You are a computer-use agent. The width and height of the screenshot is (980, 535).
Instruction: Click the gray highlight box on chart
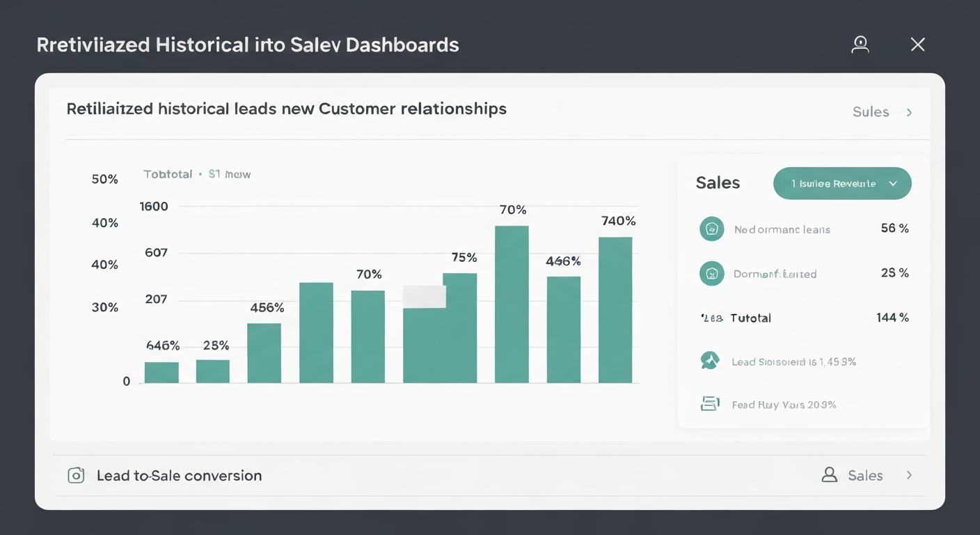425,297
